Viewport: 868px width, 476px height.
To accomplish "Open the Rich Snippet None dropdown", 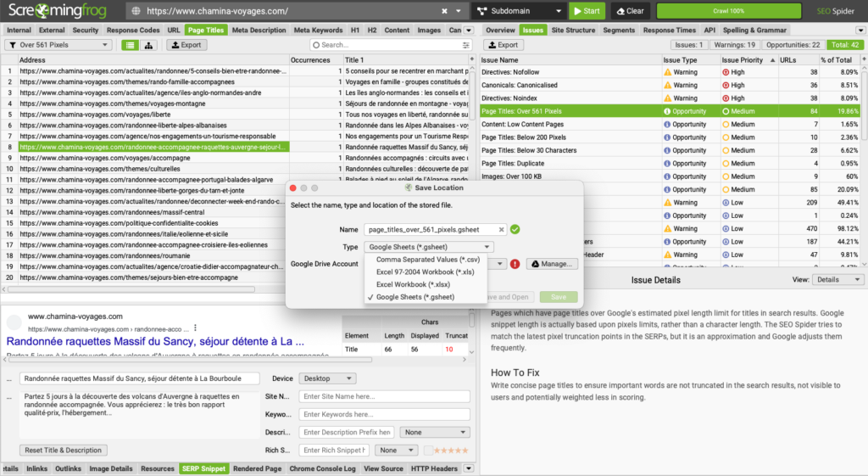I will click(396, 451).
